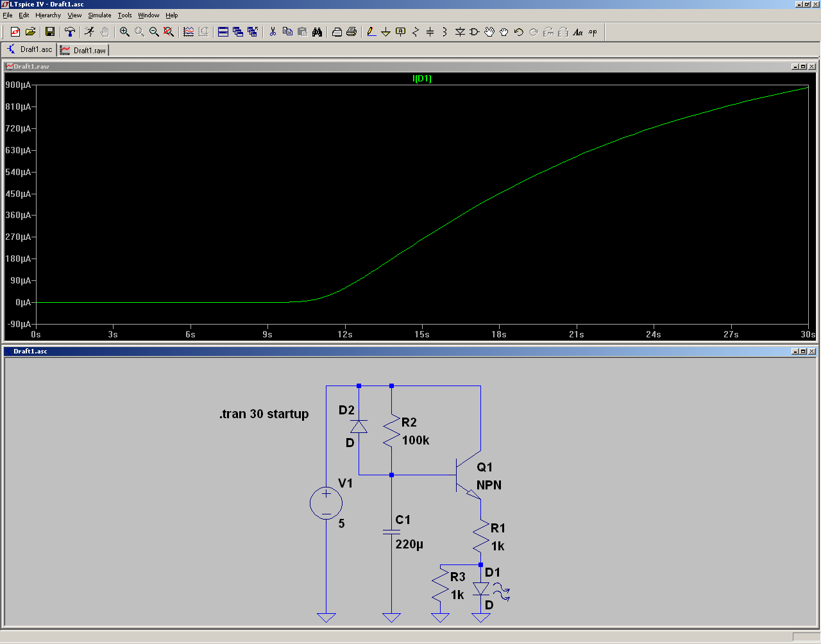Screen dimensions: 821x644
Task: Switch to the Draft1.asc tab
Action: pos(30,49)
